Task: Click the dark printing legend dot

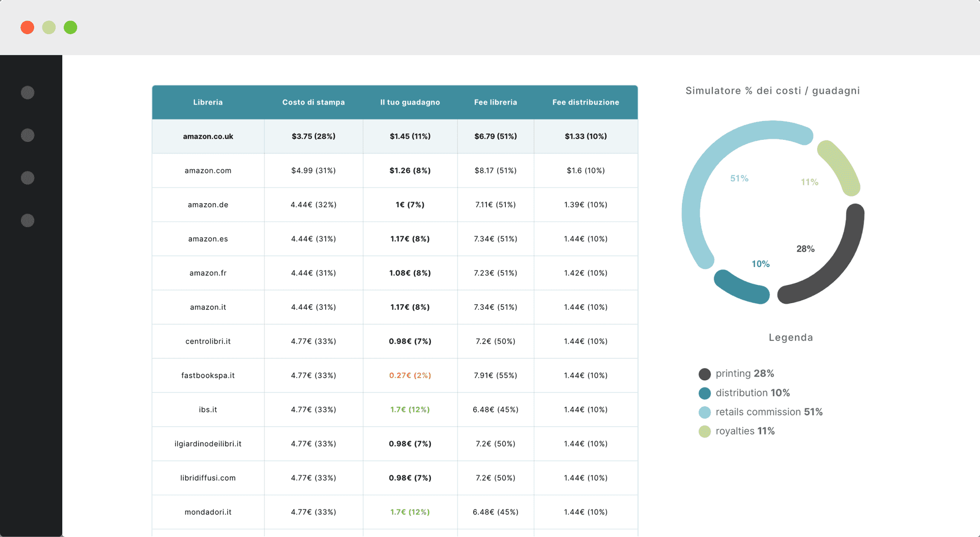Action: tap(704, 374)
